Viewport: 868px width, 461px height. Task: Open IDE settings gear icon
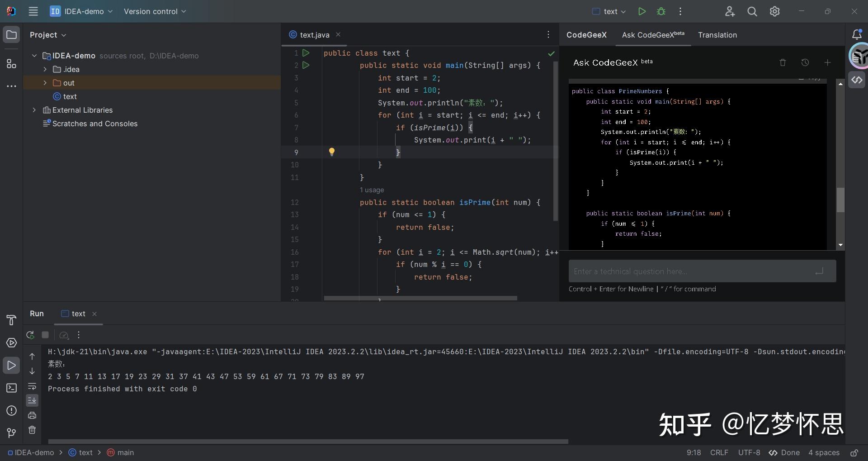(x=774, y=12)
